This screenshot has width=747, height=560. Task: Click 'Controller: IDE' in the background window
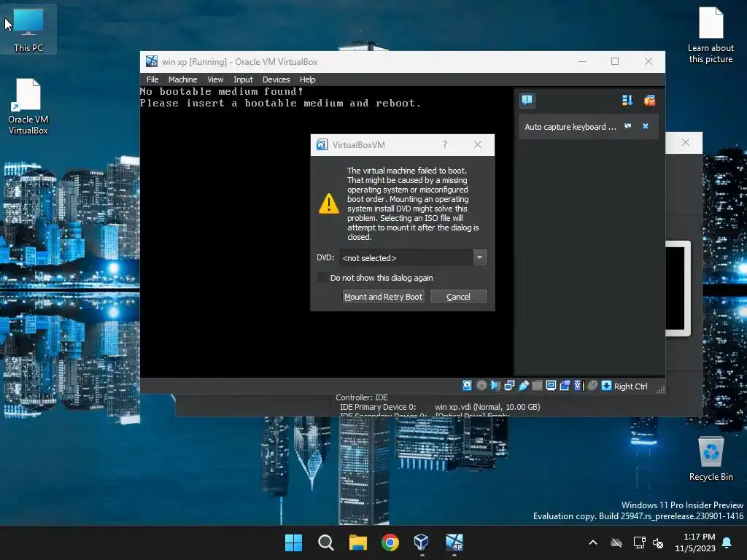(362, 397)
